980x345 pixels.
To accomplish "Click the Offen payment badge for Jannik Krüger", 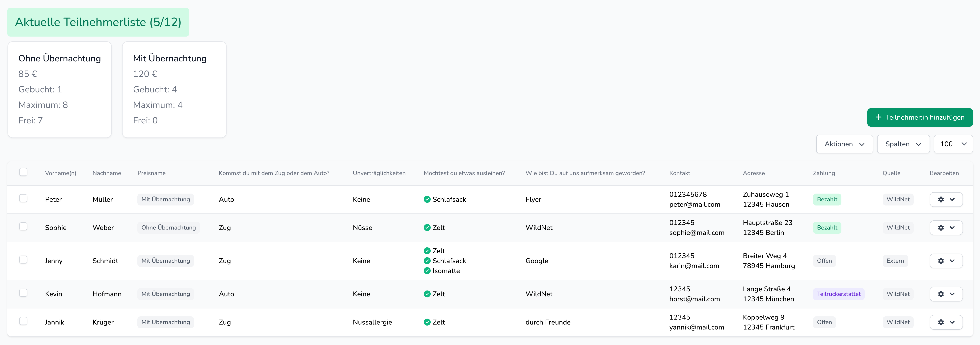I will point(824,322).
